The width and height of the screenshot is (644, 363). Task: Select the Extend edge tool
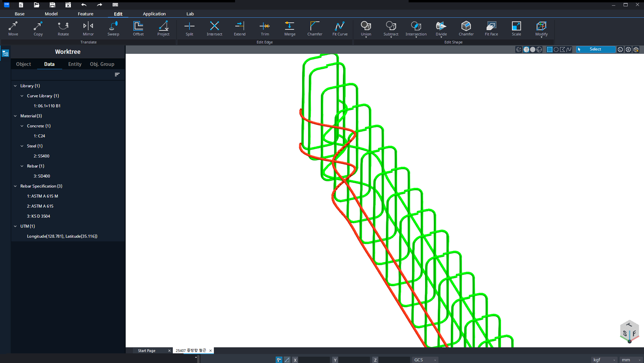[240, 28]
